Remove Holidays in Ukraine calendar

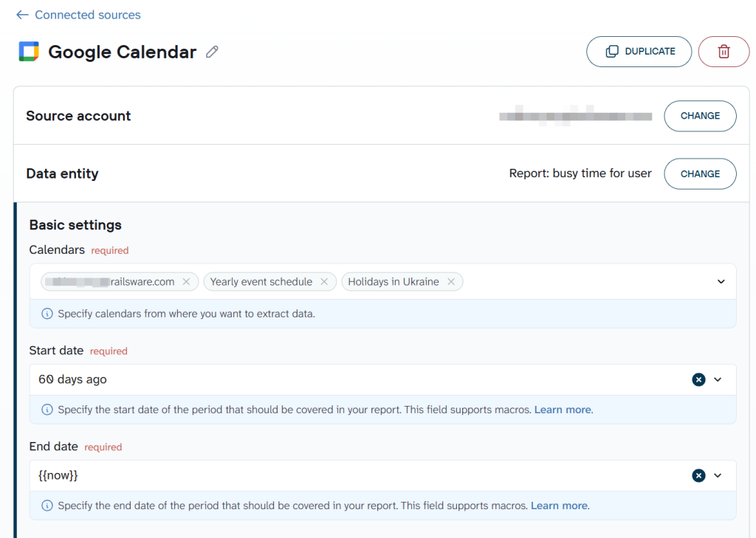(451, 281)
